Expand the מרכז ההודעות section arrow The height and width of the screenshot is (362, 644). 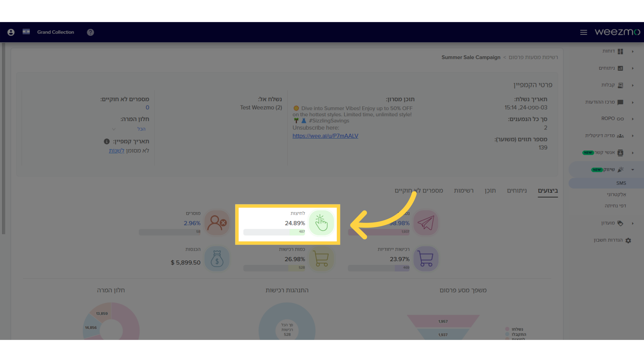coord(633,103)
